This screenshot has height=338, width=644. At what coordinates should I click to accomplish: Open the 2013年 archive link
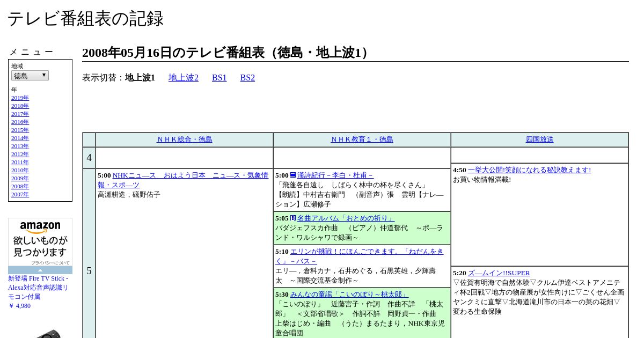pyautogui.click(x=20, y=146)
